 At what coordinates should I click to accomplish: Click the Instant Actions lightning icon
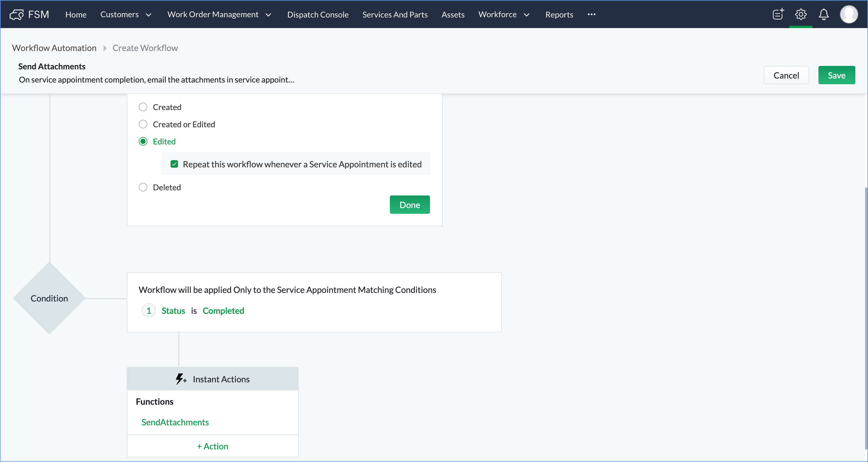[181, 379]
